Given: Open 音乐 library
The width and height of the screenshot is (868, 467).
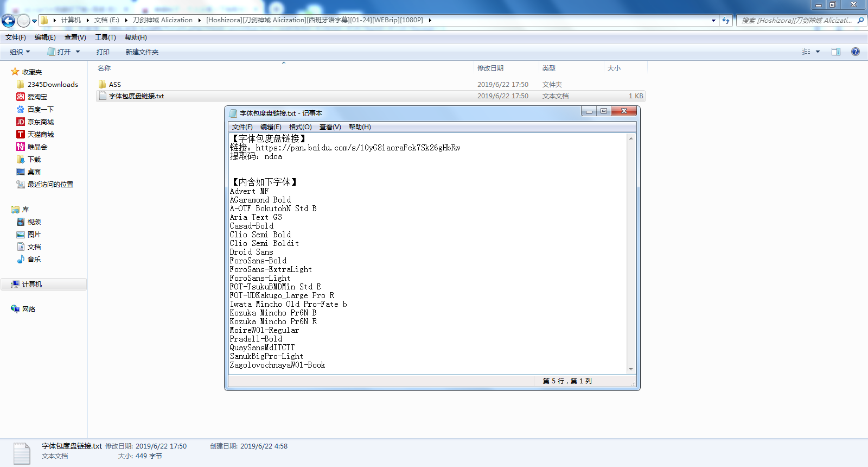Looking at the screenshot, I should (x=34, y=259).
